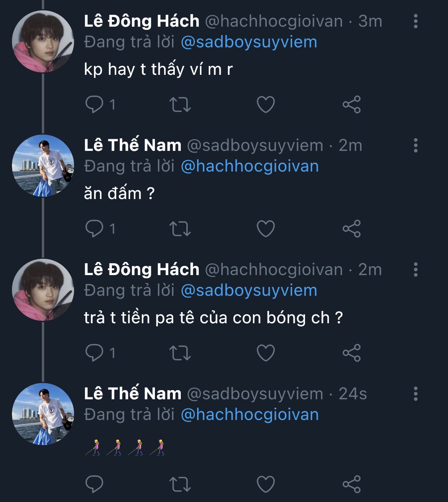This screenshot has width=448, height=502.
Task: Open more options on "trả t tiền pa tê" tweet
Action: [415, 270]
